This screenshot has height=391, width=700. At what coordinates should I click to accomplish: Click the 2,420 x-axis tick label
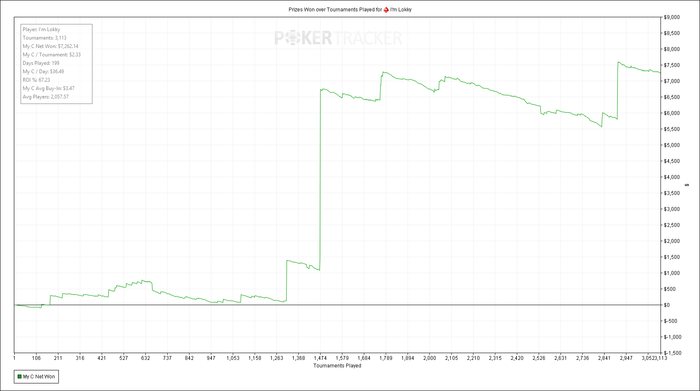click(517, 358)
